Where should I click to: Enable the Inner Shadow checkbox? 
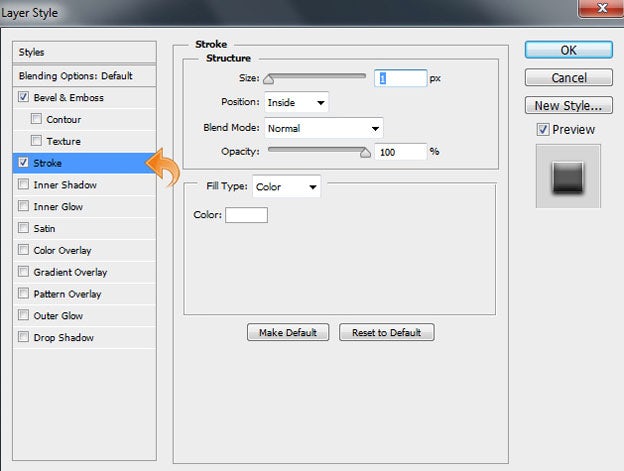[23, 184]
